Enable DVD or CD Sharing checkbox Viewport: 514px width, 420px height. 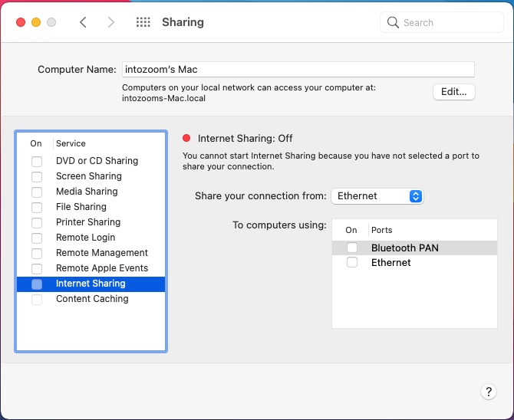point(37,161)
